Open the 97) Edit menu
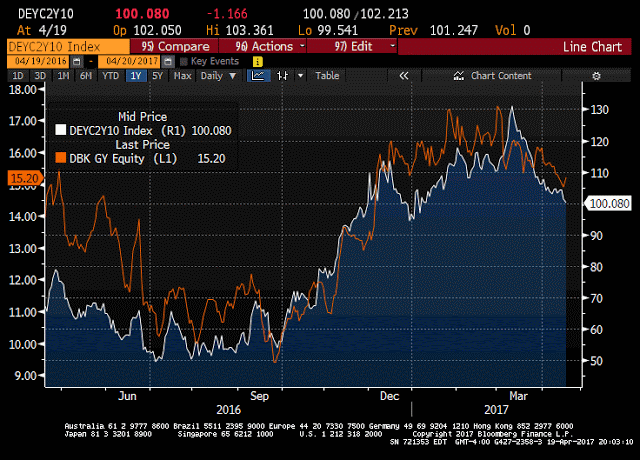Viewport: 640px width, 460px height. pyautogui.click(x=352, y=46)
